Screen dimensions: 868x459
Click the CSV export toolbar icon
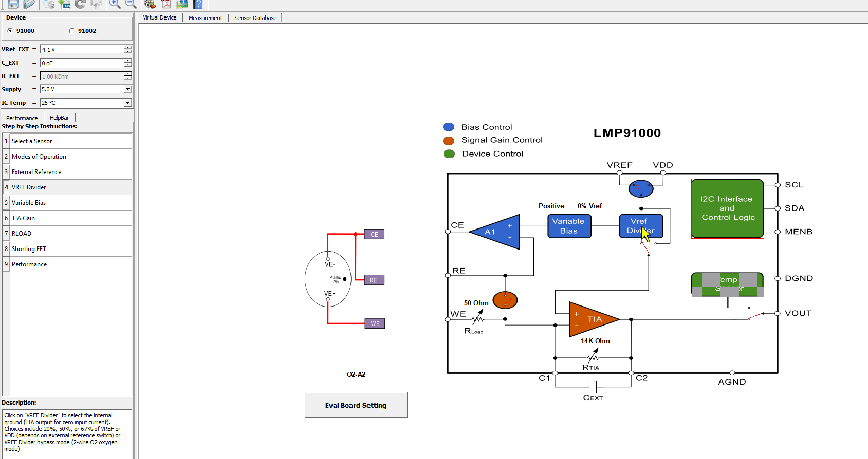pyautogui.click(x=64, y=4)
